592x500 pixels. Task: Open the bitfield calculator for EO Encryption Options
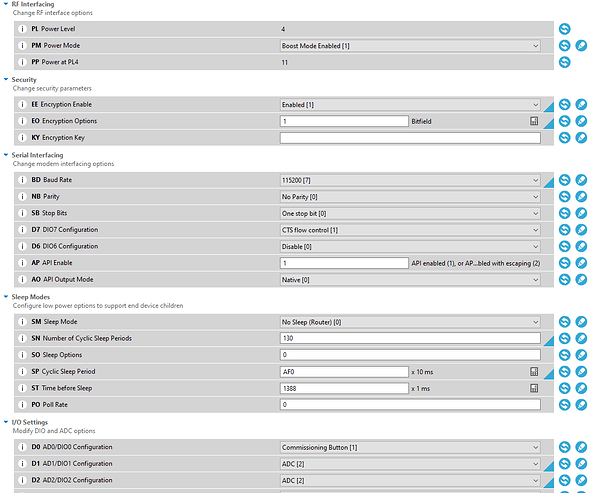[x=534, y=121]
